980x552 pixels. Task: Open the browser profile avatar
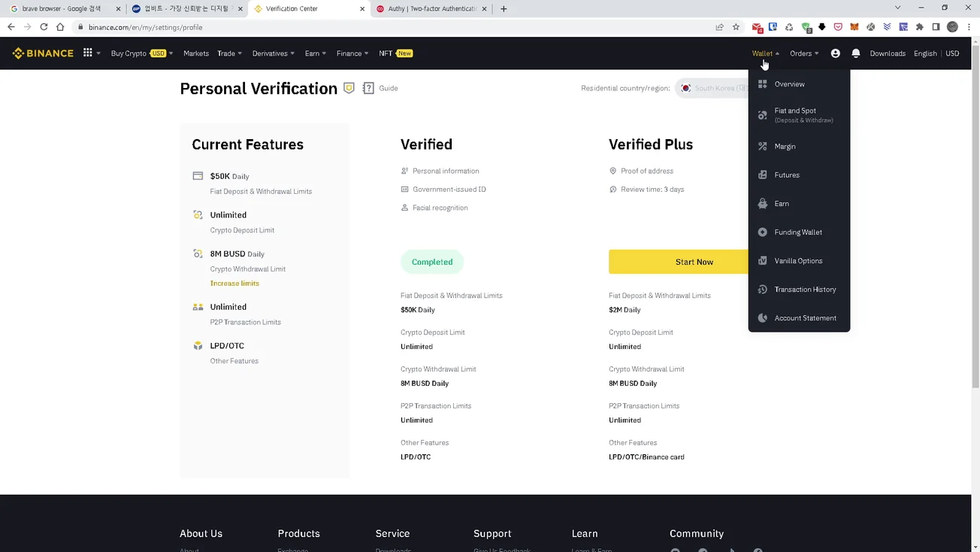click(x=952, y=27)
